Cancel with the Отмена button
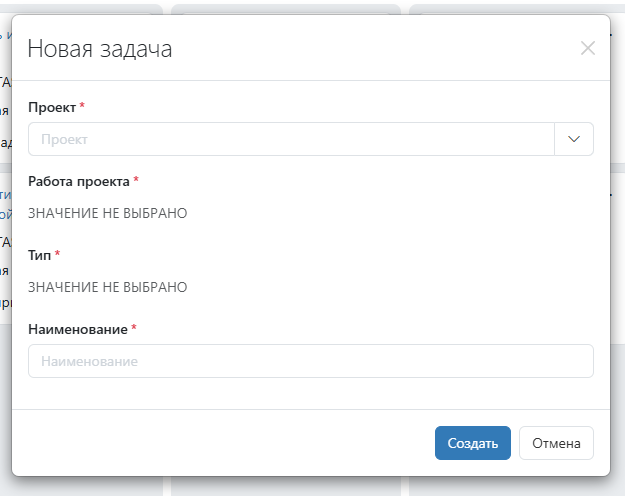The width and height of the screenshot is (625, 496). click(556, 443)
